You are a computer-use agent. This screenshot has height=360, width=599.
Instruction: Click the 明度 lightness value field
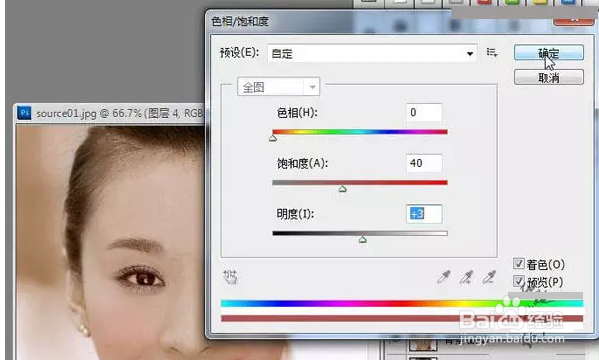coord(424,214)
